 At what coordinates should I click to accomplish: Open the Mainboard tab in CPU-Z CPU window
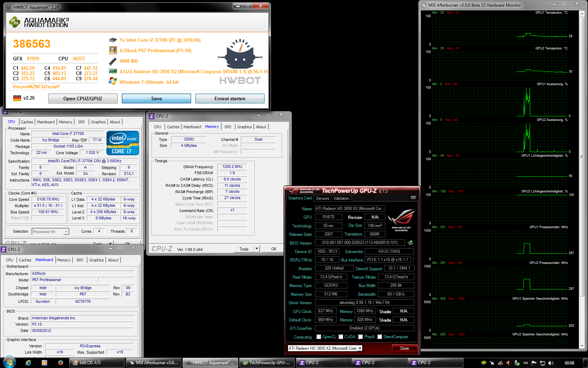coord(46,122)
